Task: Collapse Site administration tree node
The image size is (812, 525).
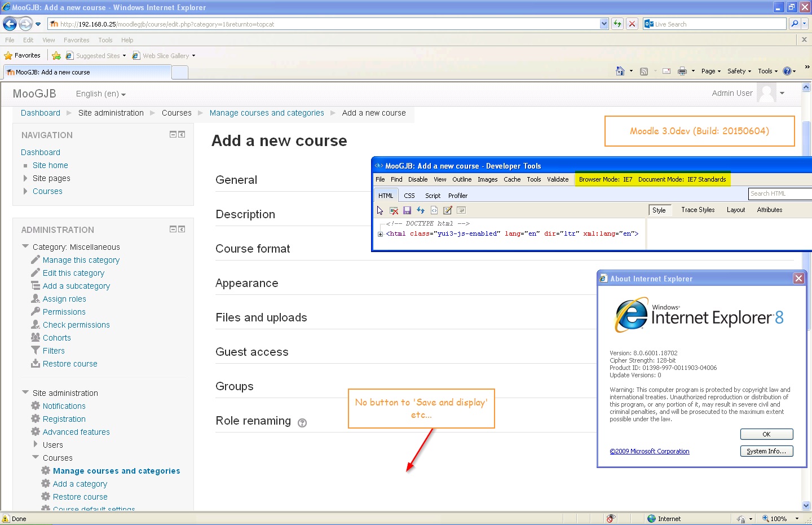Action: pyautogui.click(x=25, y=392)
